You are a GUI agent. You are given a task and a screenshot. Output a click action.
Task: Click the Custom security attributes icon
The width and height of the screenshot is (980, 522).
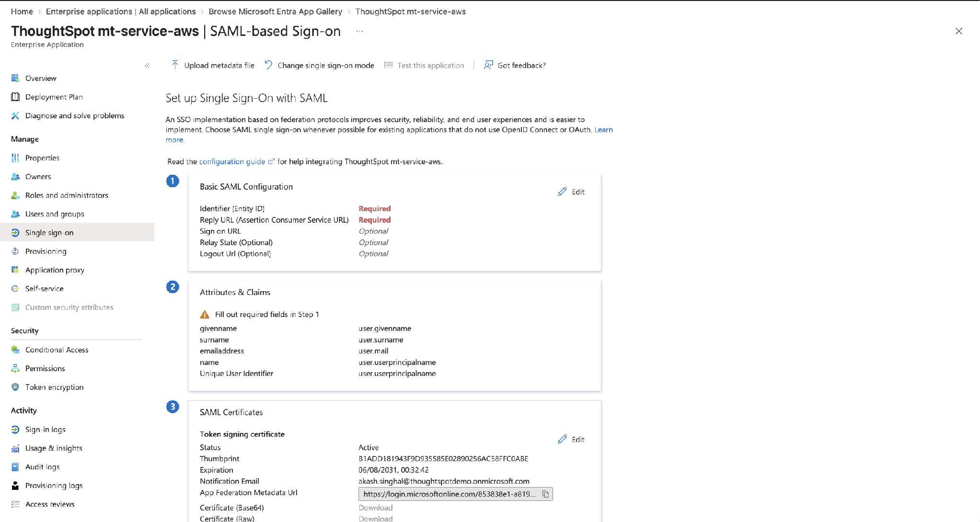point(15,307)
